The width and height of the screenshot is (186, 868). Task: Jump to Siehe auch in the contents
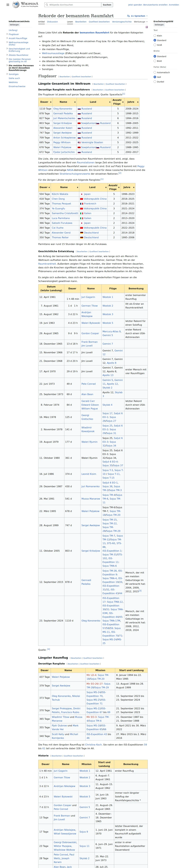pyautogui.click(x=14, y=78)
